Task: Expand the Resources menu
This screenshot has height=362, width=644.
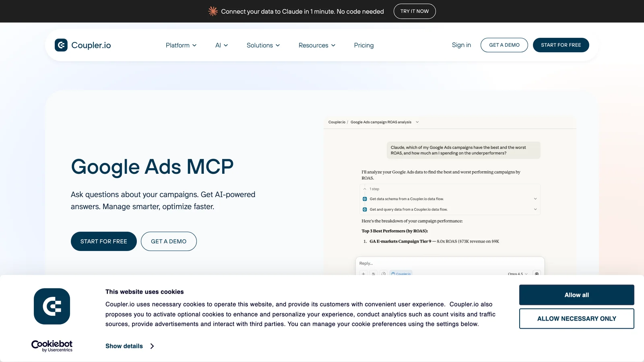Action: click(317, 45)
